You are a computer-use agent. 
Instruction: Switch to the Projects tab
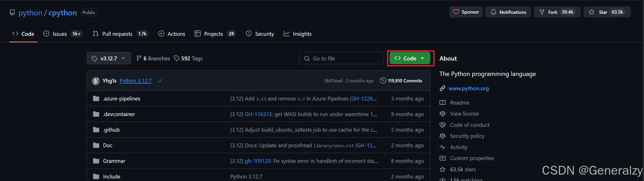click(x=215, y=34)
